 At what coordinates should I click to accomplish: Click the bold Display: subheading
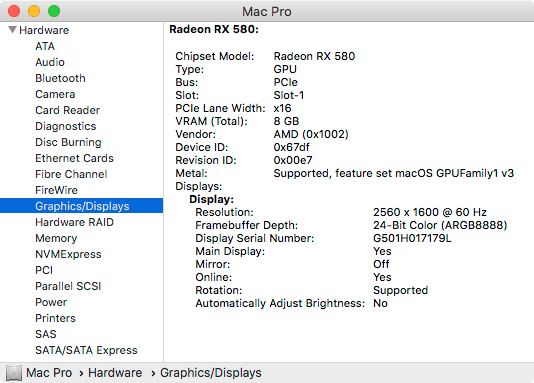(x=211, y=199)
